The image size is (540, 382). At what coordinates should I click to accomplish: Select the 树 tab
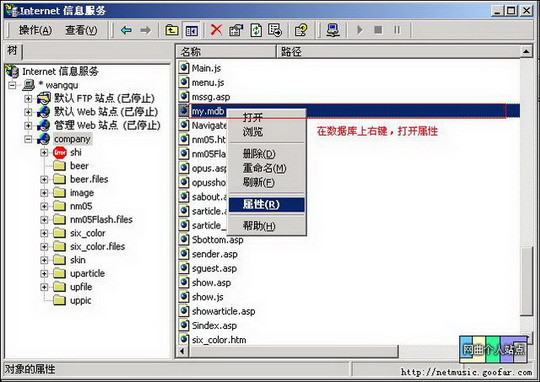click(13, 51)
